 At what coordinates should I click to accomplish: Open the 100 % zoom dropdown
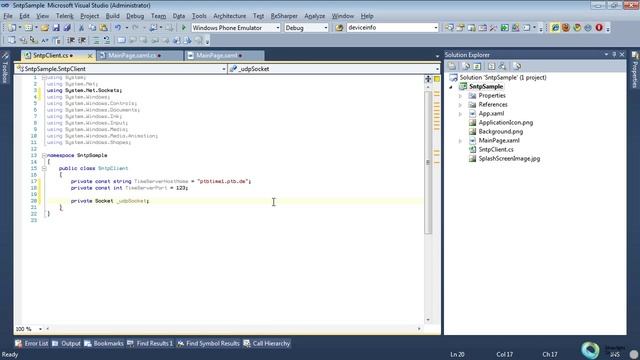40,329
